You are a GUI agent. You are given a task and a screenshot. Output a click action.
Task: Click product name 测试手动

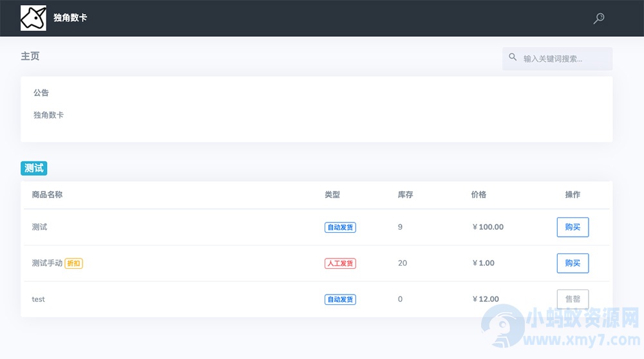click(x=47, y=263)
